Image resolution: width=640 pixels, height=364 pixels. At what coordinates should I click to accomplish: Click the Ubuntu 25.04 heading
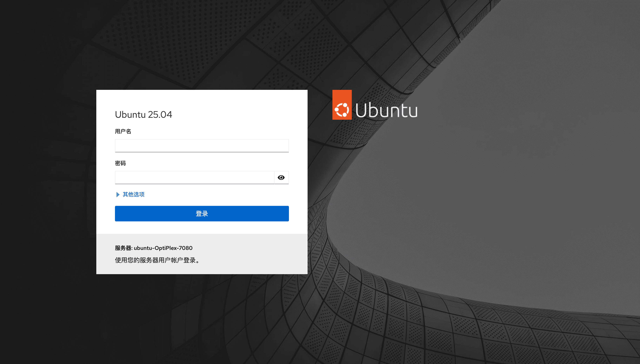click(143, 114)
